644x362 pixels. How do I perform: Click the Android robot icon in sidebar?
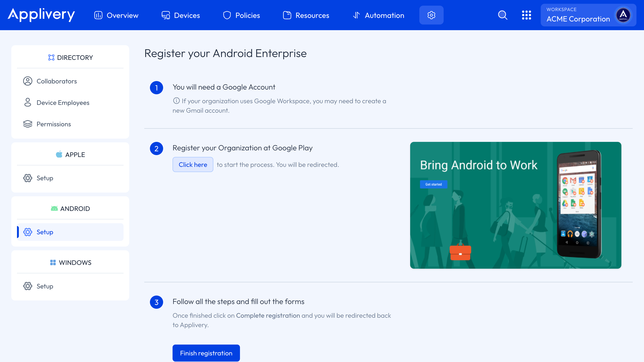click(x=54, y=208)
